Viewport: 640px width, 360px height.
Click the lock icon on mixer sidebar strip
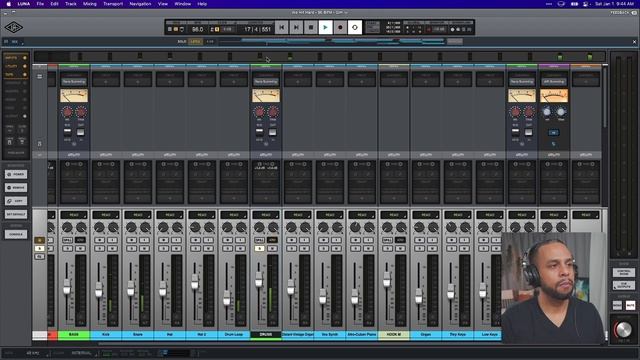(x=40, y=144)
